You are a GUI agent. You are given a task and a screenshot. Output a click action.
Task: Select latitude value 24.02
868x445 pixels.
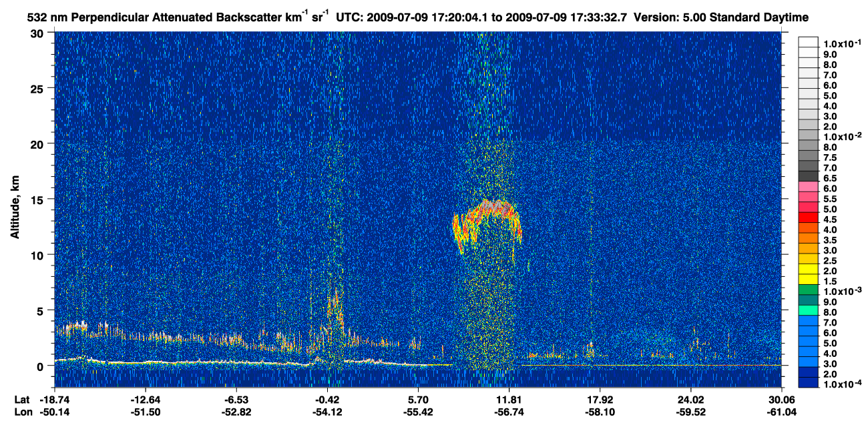pyautogui.click(x=691, y=400)
